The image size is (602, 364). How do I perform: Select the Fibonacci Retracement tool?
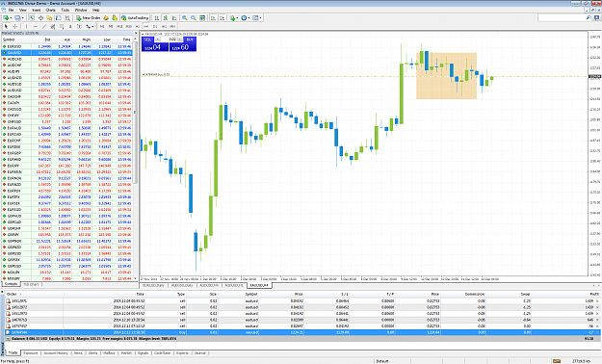[x=62, y=27]
